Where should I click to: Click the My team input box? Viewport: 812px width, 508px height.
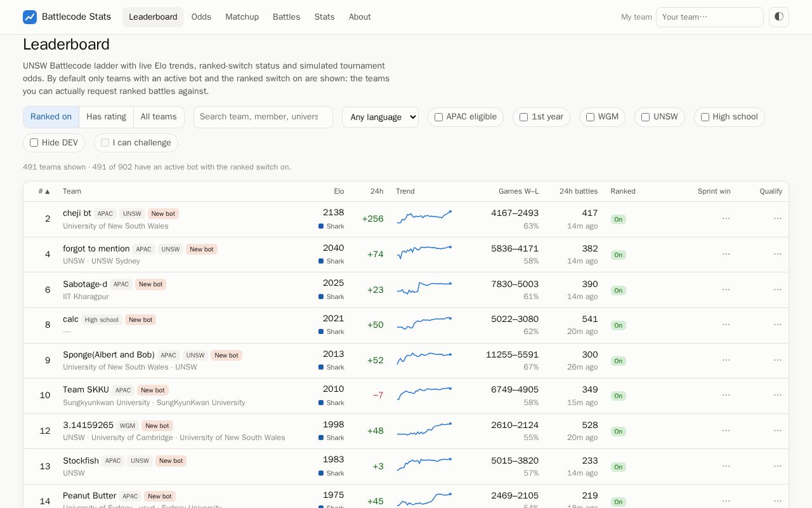pyautogui.click(x=710, y=17)
